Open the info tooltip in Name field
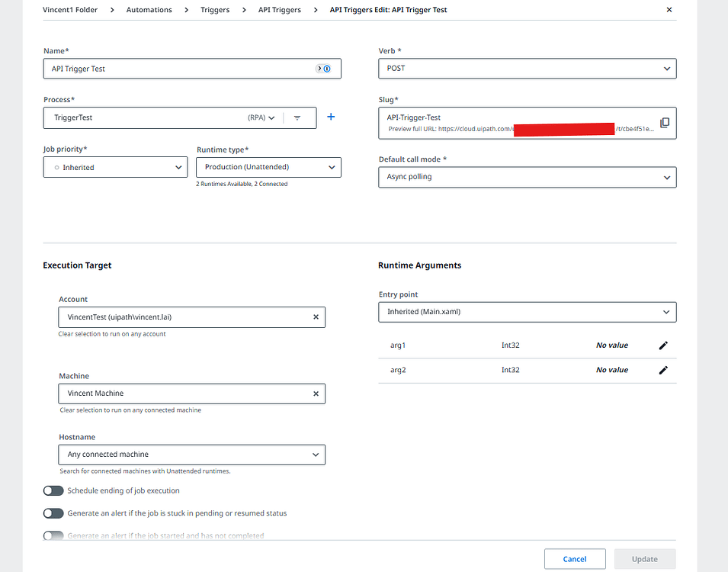The height and width of the screenshot is (572, 728). [x=328, y=69]
